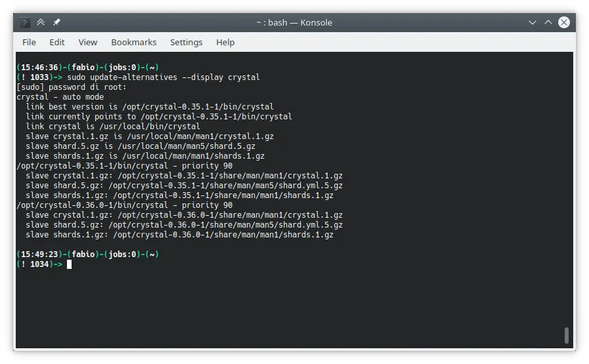The width and height of the screenshot is (589, 364).
Task: Click the '~ : bash — Konsole' title text
Action: (x=294, y=22)
